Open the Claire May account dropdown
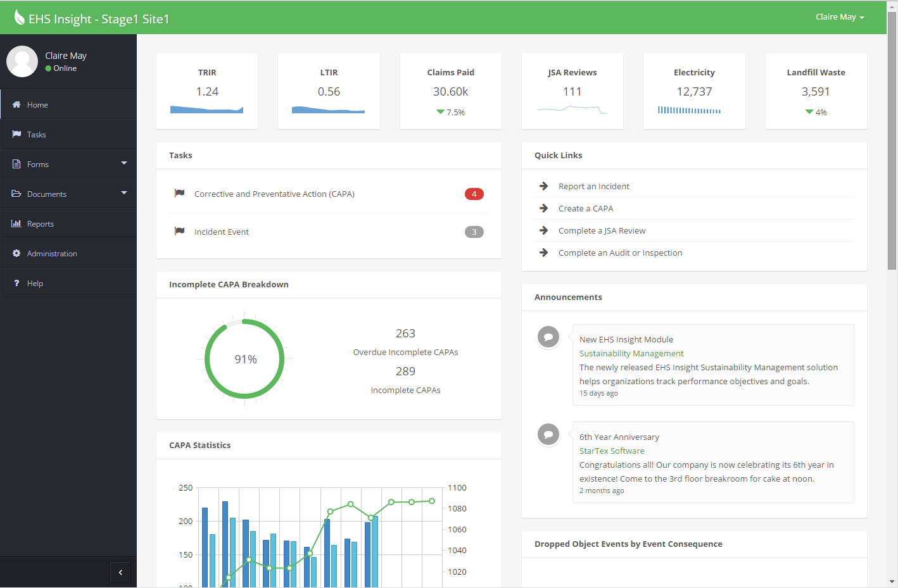Image resolution: width=898 pixels, height=588 pixels. pos(840,16)
